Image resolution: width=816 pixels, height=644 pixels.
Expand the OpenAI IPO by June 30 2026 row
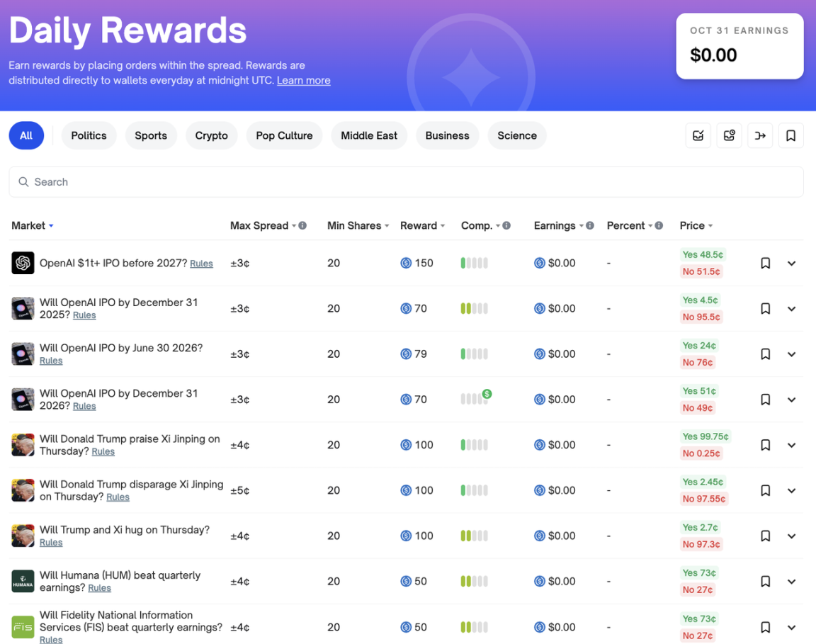click(791, 354)
